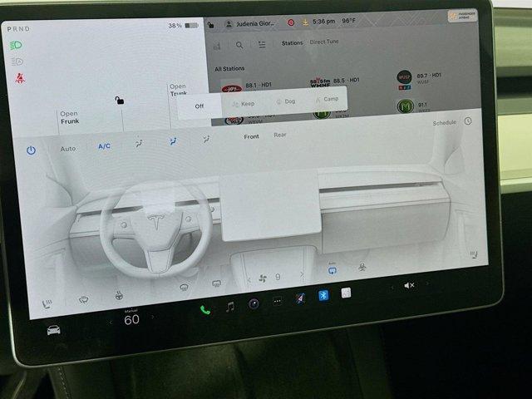This screenshot has width=532, height=399.
Task: Open driver profile Judenia Gior...
Action: pyautogui.click(x=250, y=24)
